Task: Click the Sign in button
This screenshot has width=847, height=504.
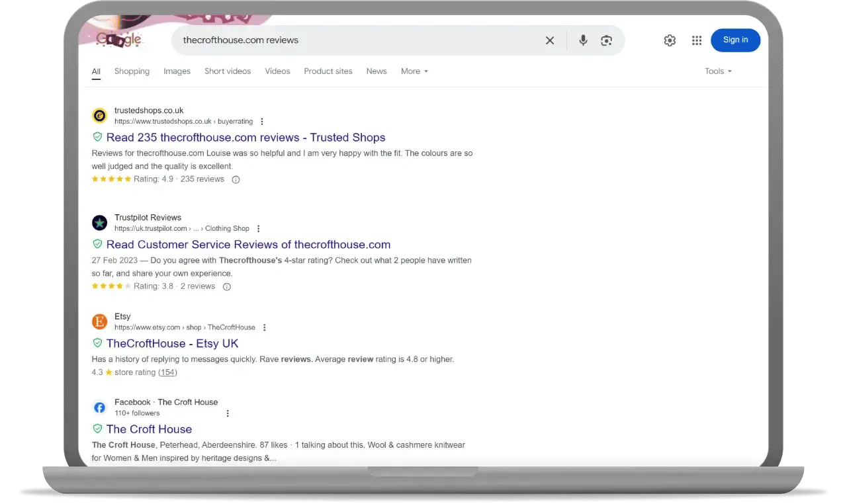Action: tap(735, 40)
